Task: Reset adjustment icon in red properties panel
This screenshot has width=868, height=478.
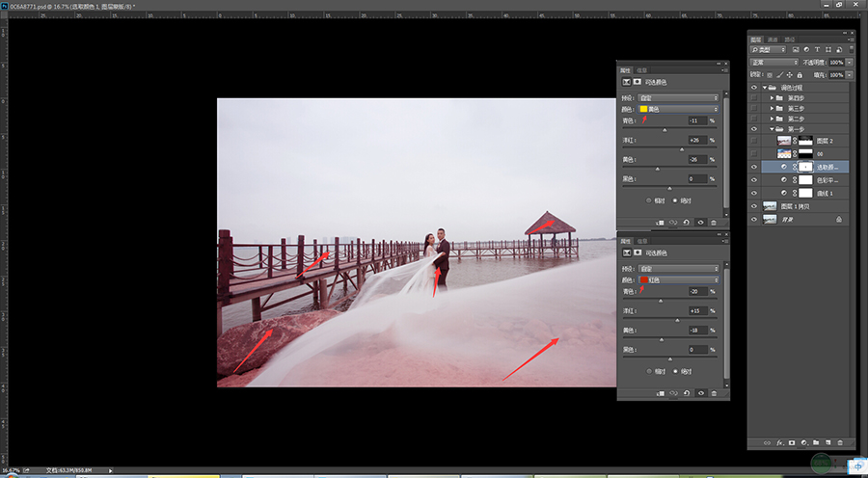Action: pos(687,393)
